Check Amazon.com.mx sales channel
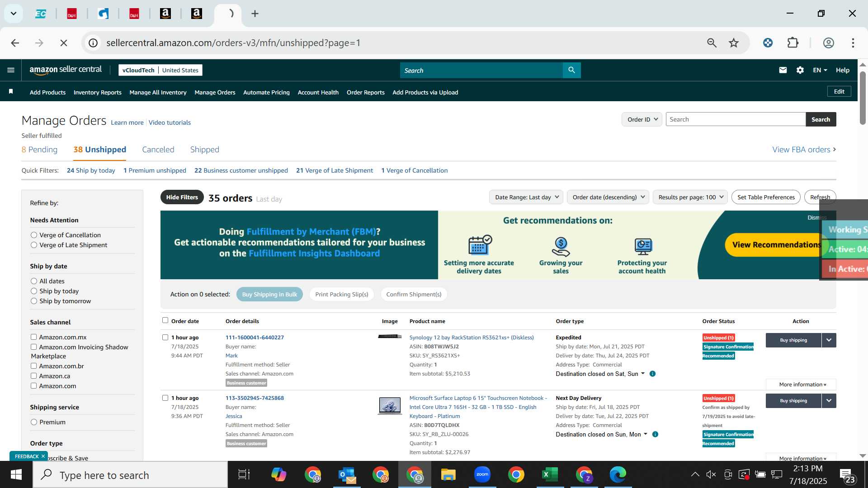The width and height of the screenshot is (868, 488). click(x=33, y=337)
